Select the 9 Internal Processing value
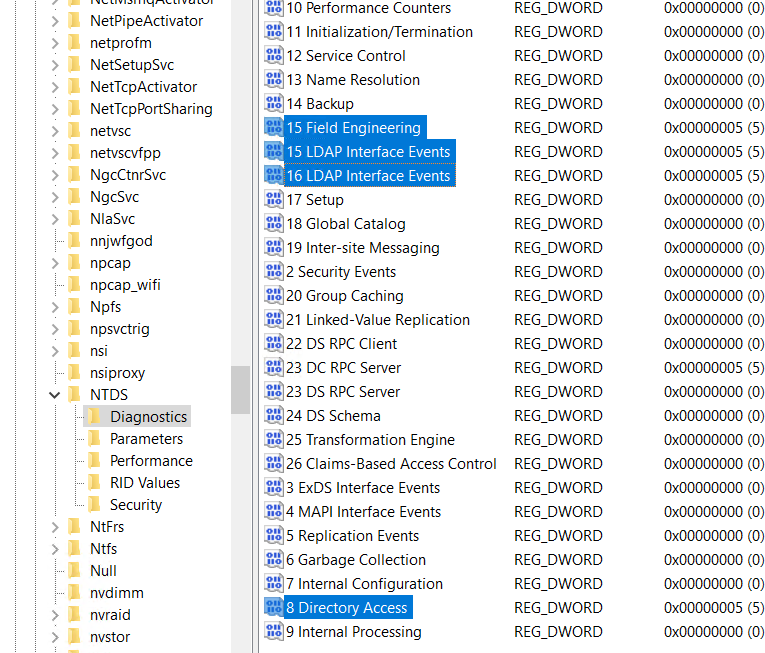765x653 pixels. click(353, 632)
